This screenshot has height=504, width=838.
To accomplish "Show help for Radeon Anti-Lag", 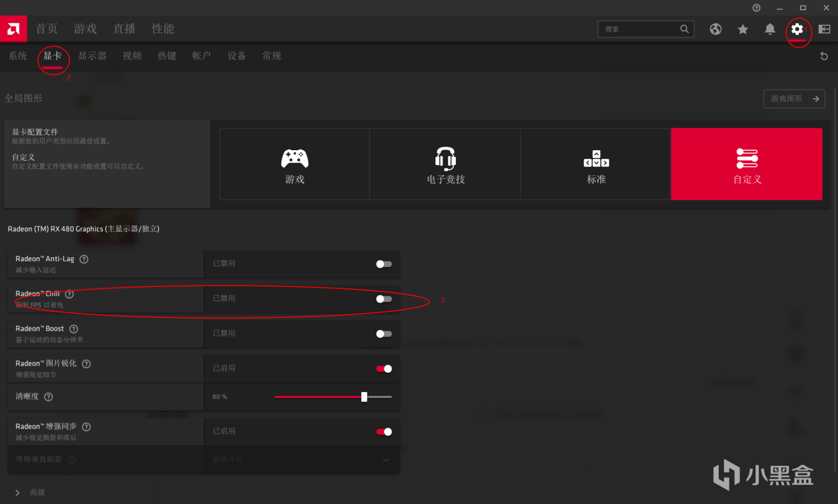I will [84, 259].
